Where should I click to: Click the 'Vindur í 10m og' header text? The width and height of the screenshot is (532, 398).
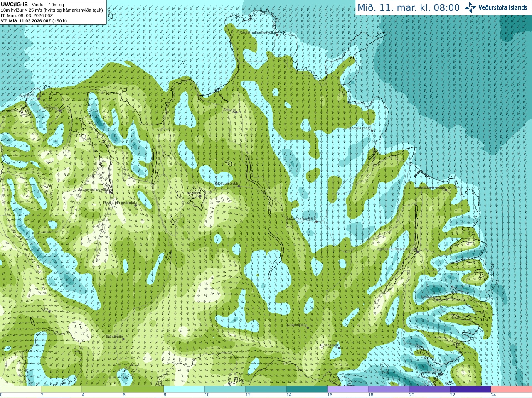(48, 5)
